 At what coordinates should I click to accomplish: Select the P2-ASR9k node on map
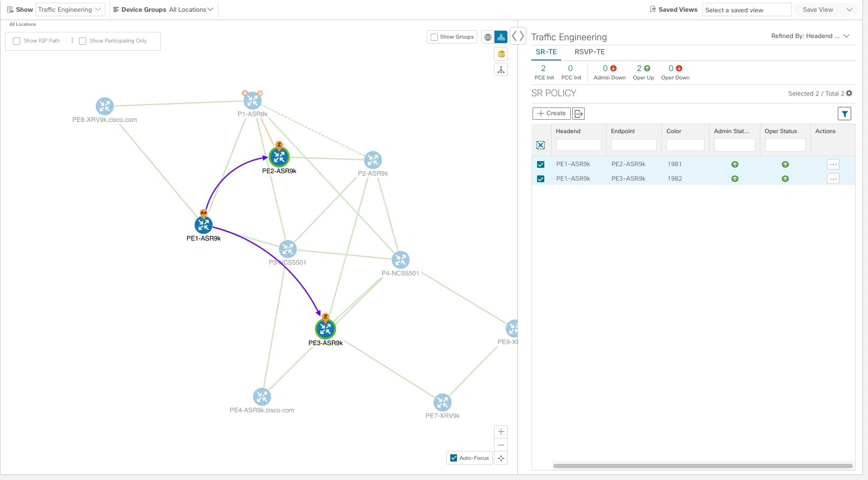coord(372,160)
